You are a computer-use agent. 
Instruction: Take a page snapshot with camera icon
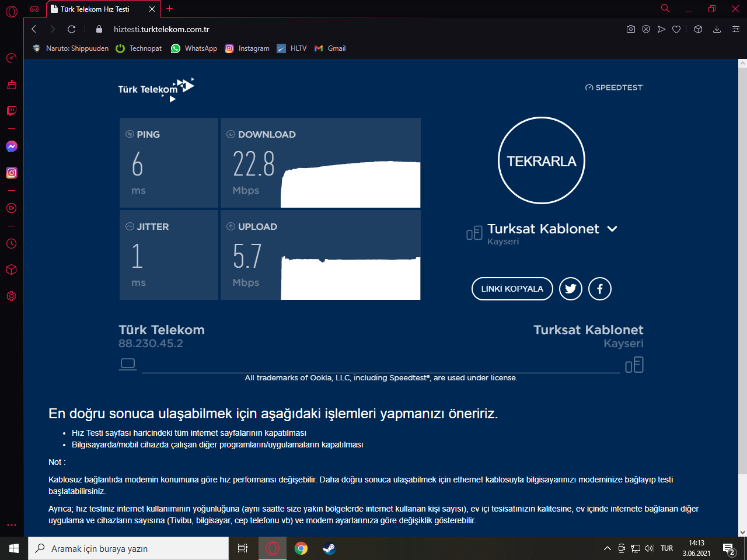click(631, 29)
